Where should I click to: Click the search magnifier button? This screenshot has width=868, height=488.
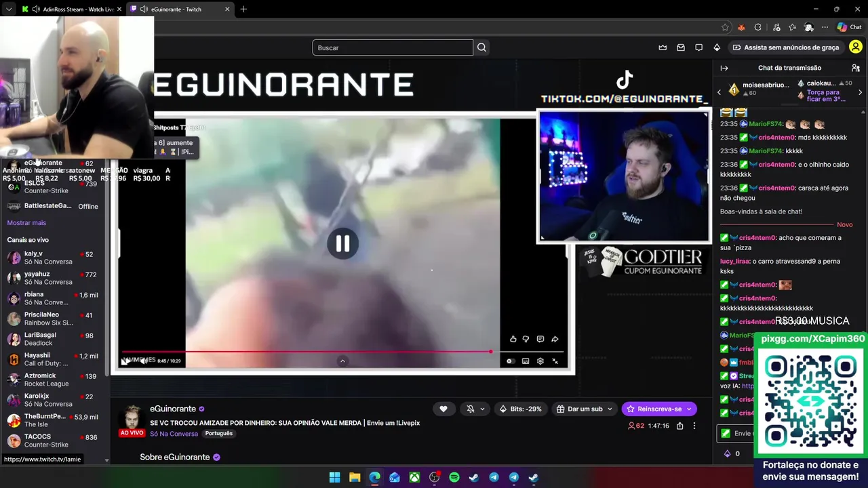coord(481,47)
